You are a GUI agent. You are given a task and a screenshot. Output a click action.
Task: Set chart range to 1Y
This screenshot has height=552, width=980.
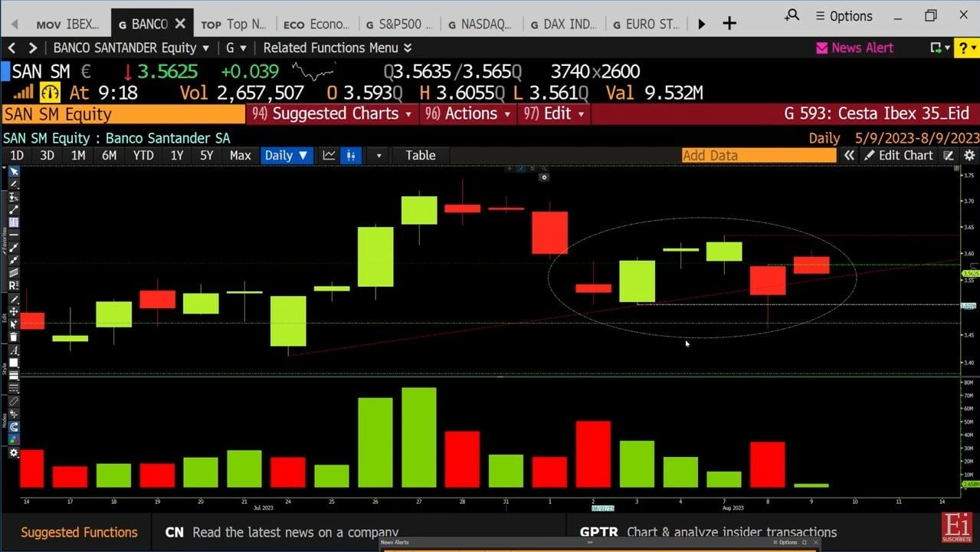click(x=177, y=155)
